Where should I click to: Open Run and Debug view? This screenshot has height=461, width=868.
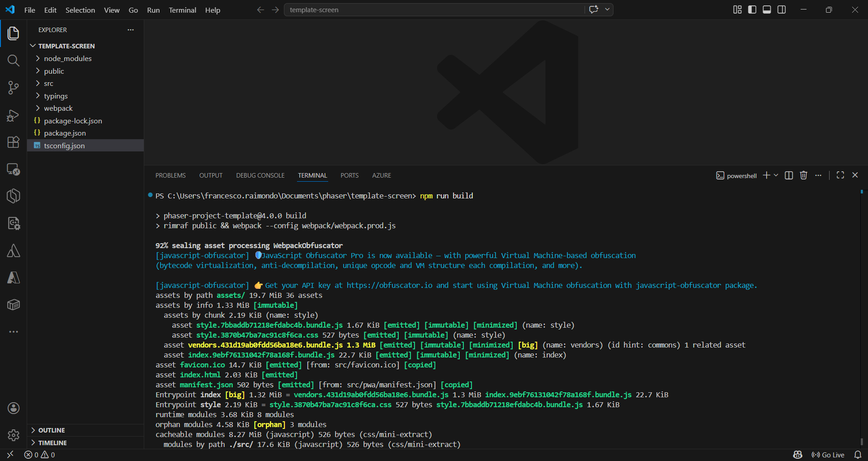coord(14,115)
